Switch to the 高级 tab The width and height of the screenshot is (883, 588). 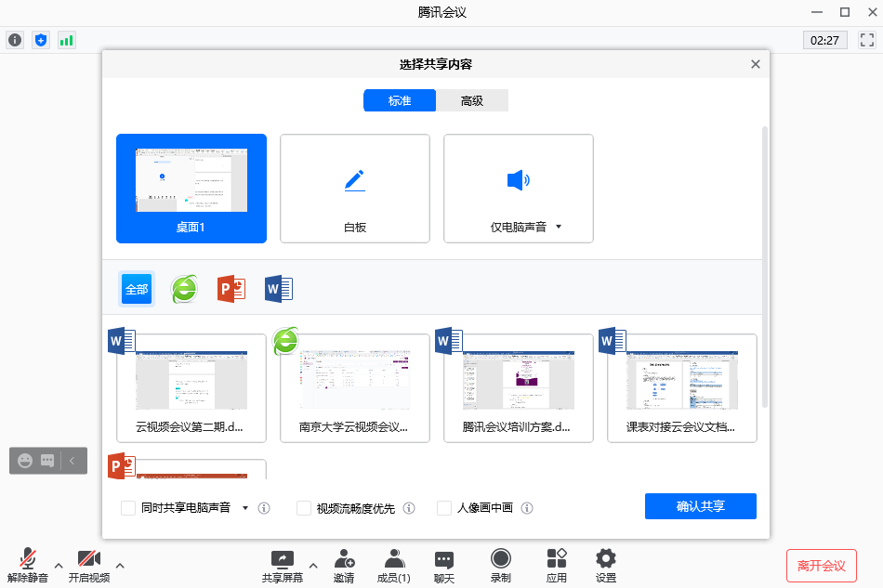[x=472, y=100]
